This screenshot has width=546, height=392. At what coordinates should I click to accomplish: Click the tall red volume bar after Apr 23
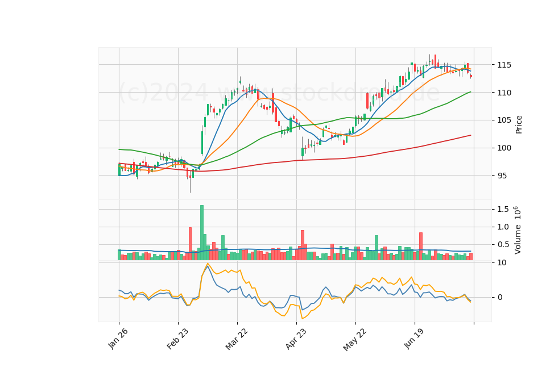[303, 245]
